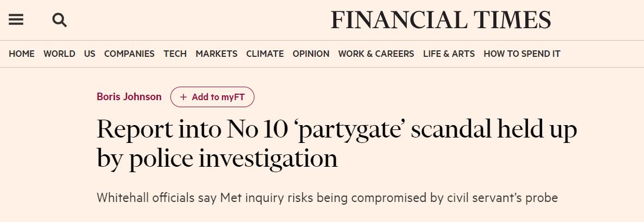Click the Whitehall officials subheading text

[327, 198]
